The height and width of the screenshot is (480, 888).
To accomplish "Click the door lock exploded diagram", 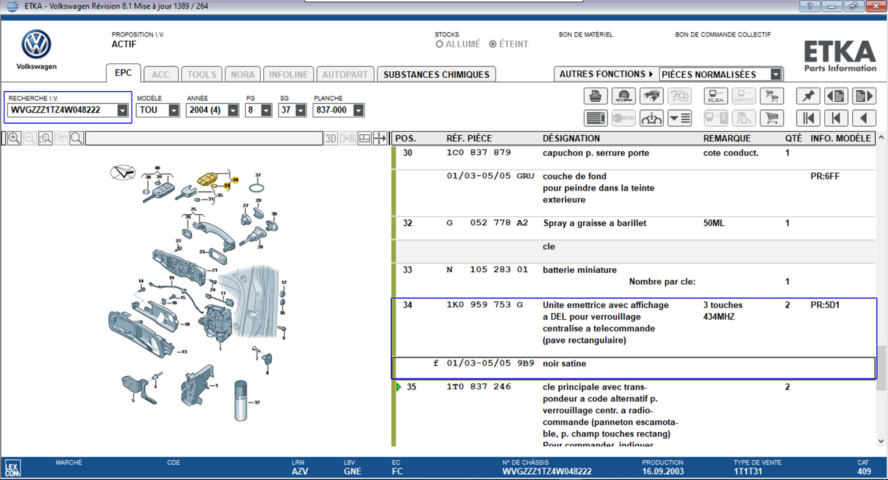I will (198, 294).
